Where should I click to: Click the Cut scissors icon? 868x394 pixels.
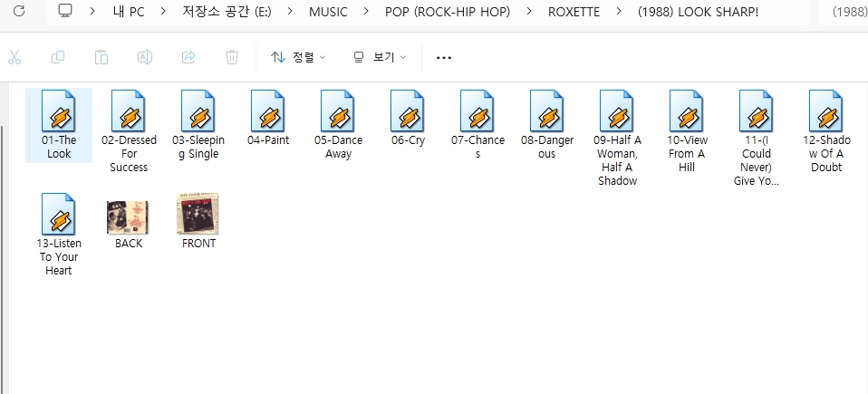(14, 57)
